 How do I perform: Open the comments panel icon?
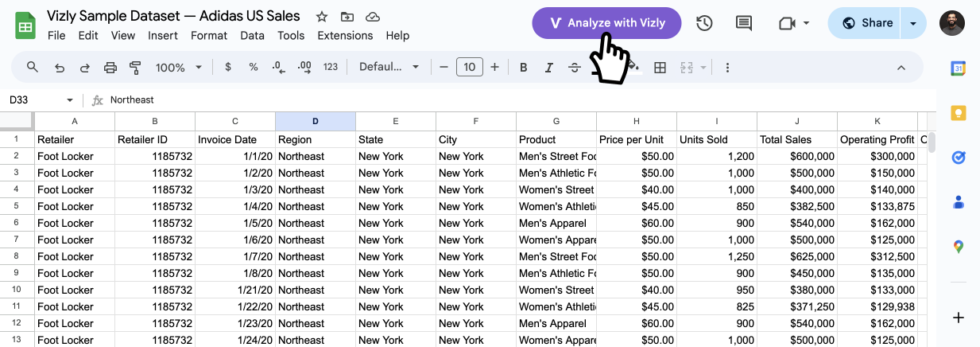point(744,23)
